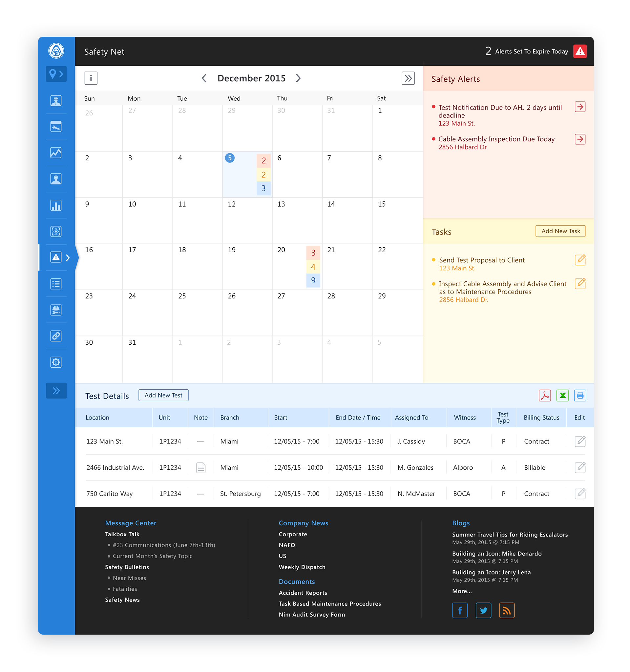Go to next month arrow
This screenshot has width=630, height=672.
coord(298,78)
